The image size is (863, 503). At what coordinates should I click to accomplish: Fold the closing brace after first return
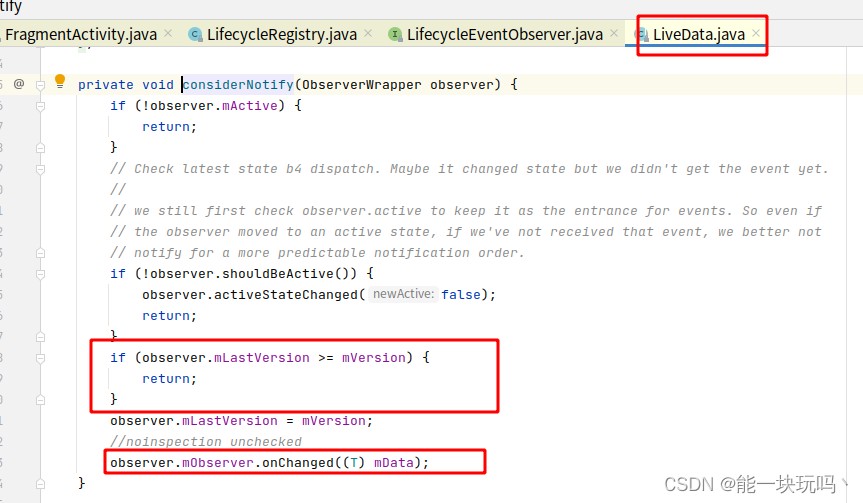(40, 147)
